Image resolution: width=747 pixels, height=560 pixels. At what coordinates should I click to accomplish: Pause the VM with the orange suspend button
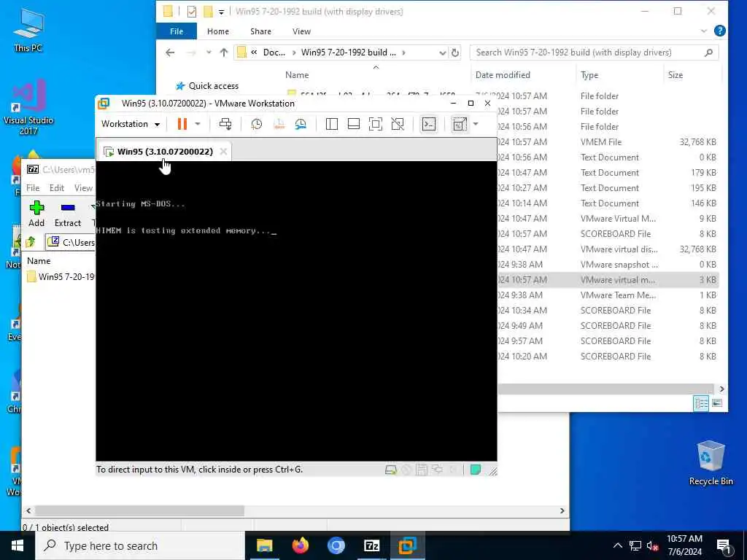coord(182,124)
